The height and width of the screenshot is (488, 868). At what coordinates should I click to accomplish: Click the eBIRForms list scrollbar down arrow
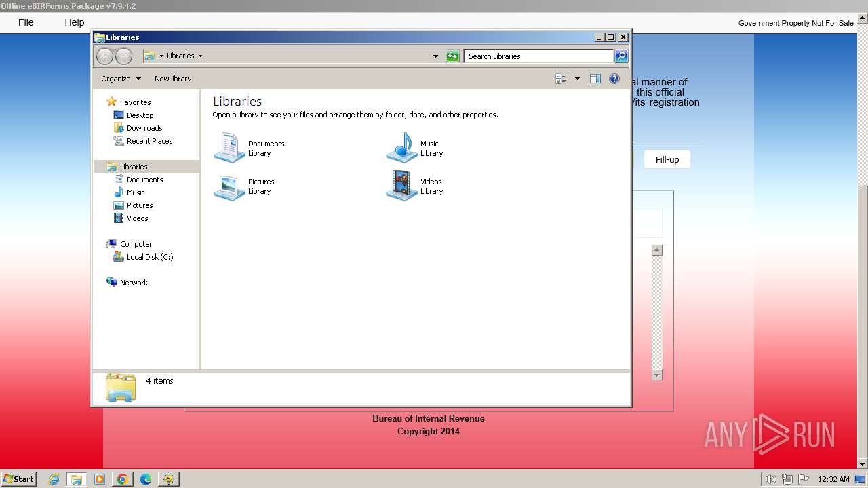click(x=656, y=375)
